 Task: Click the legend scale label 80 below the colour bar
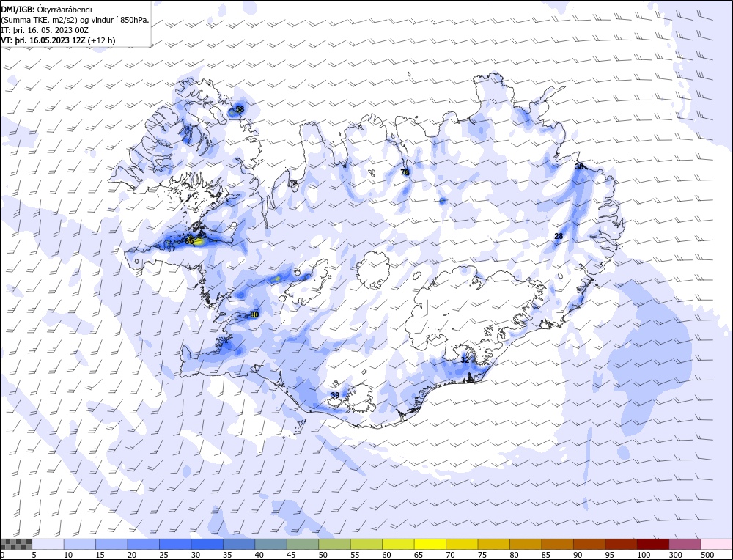[514, 555]
